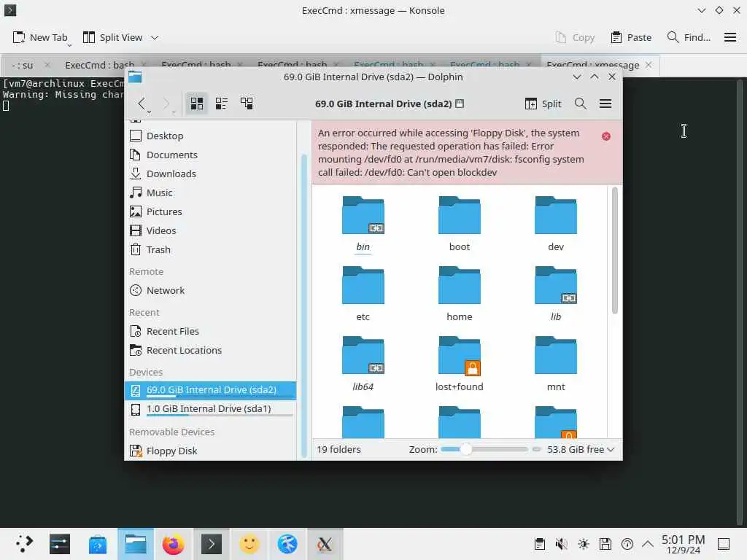The image size is (747, 560).
Task: Open application launcher in taskbar
Action: tap(24, 544)
